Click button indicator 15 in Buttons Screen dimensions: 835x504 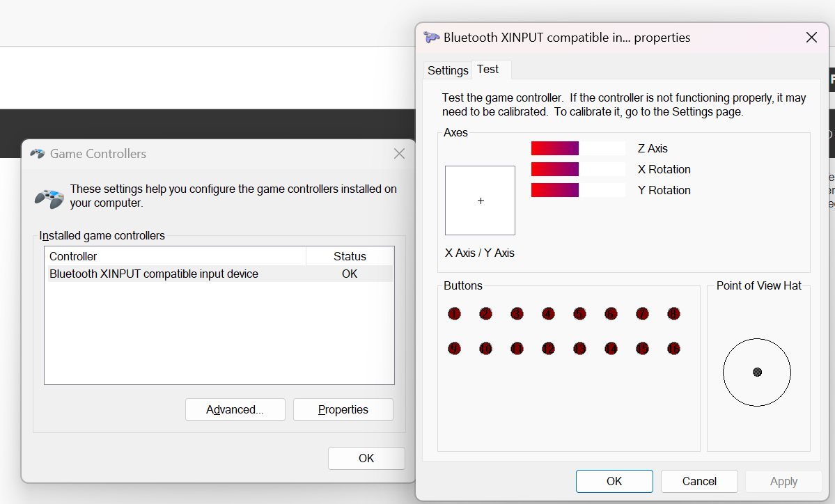(x=642, y=349)
